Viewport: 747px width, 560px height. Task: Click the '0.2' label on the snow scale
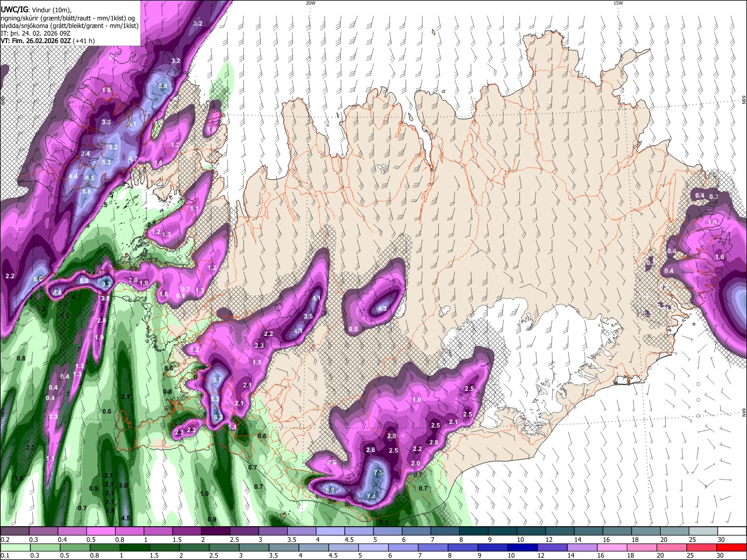click(5, 540)
